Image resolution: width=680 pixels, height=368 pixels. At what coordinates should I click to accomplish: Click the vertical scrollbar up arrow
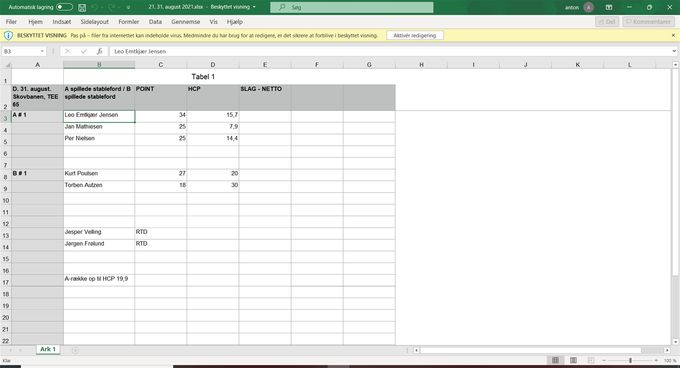pos(675,65)
